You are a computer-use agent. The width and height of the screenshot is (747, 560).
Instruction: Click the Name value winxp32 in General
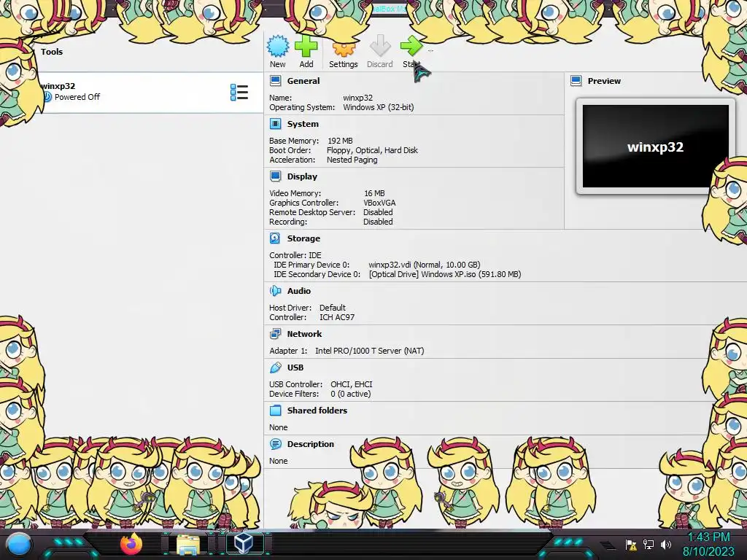(357, 98)
